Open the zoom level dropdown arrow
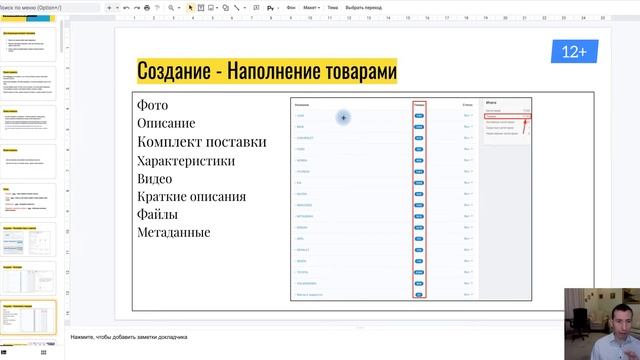 pos(179,8)
